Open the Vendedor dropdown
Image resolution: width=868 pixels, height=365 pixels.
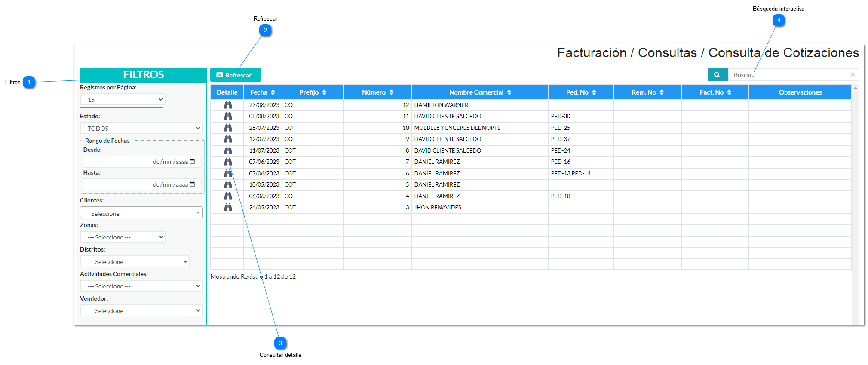(x=141, y=310)
